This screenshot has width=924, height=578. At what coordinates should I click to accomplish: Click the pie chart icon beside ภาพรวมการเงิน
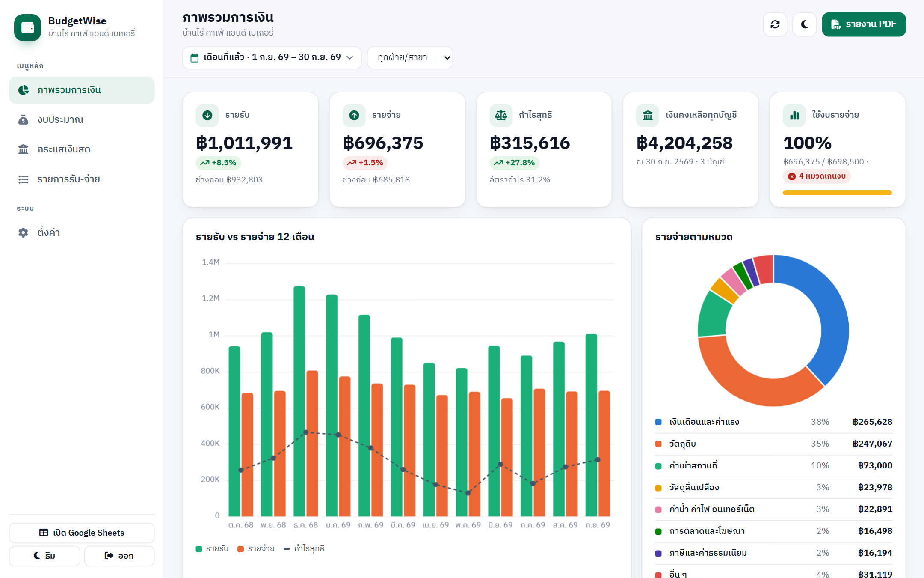point(24,90)
